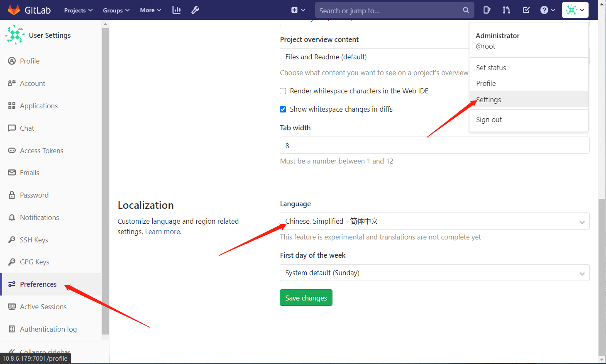Click the Save changes button

(x=306, y=298)
